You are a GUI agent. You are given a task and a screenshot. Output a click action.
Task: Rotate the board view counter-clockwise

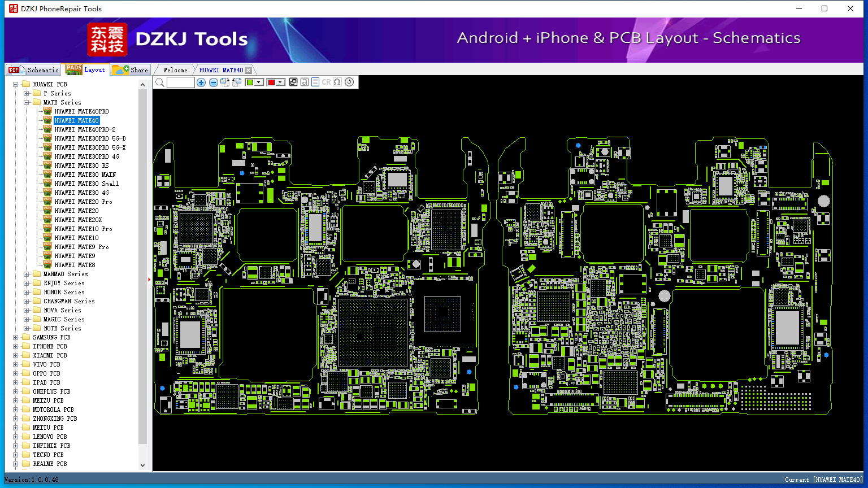[x=237, y=82]
